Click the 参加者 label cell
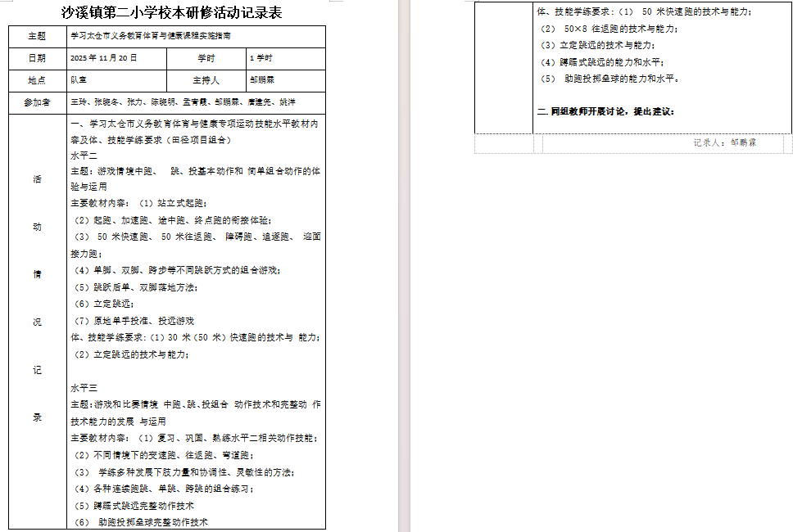This screenshot has height=532, width=793. point(37,102)
